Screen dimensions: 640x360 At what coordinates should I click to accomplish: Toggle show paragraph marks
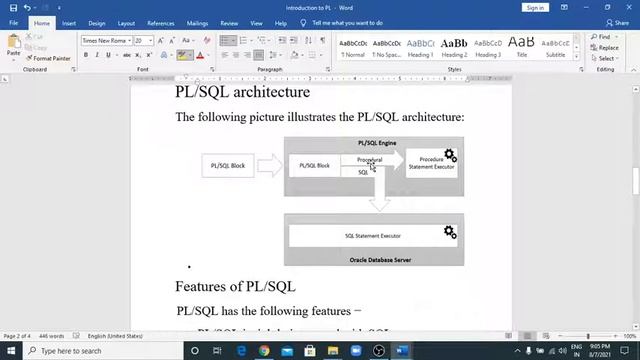coord(322,40)
